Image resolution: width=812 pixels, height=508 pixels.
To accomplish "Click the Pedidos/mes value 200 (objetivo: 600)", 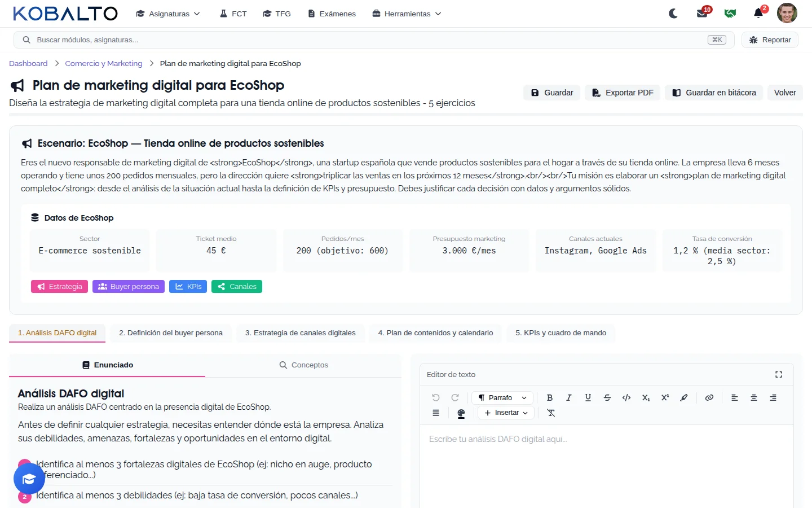I will [342, 251].
